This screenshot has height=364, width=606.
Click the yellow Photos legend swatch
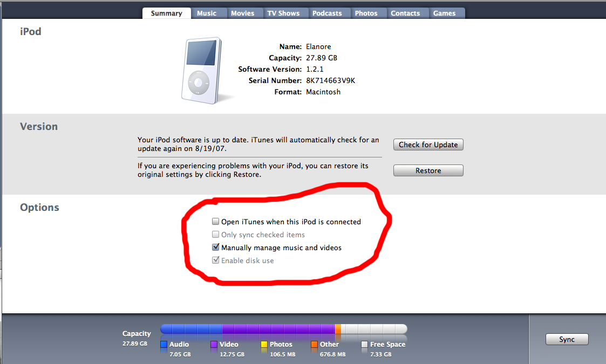[264, 344]
